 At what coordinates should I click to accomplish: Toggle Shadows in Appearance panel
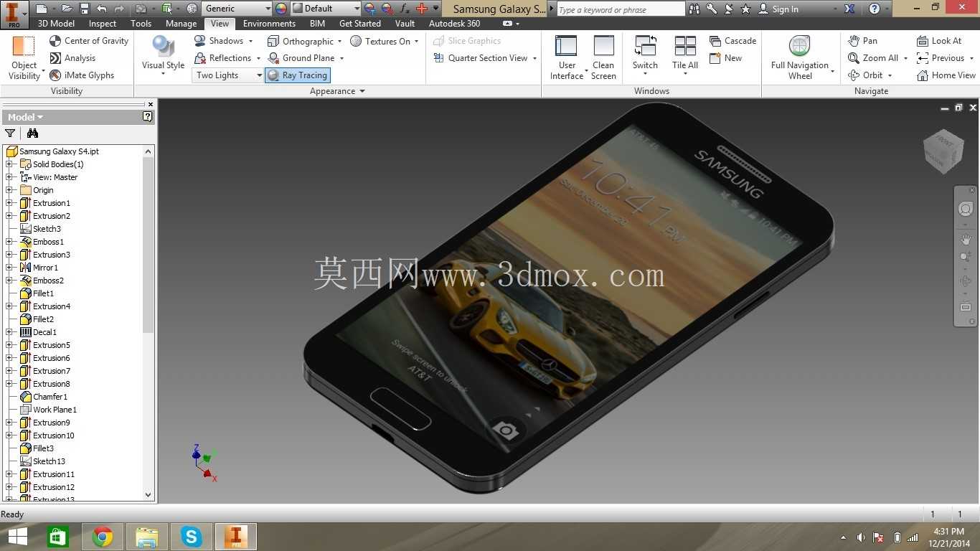(x=219, y=41)
